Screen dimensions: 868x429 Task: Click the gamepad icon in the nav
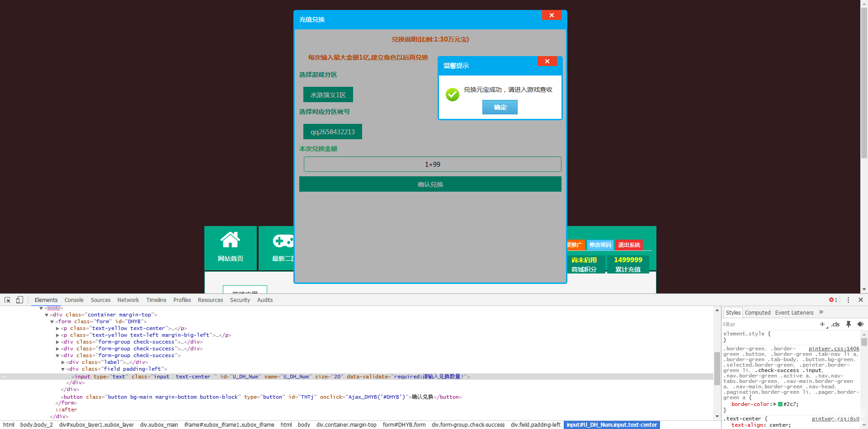283,241
